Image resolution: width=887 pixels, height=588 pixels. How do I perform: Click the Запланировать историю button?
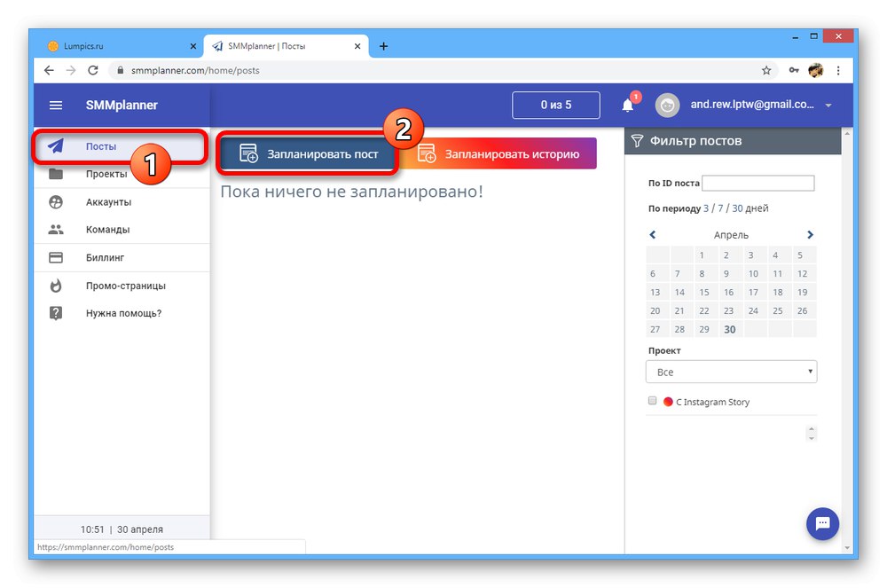[x=498, y=153]
